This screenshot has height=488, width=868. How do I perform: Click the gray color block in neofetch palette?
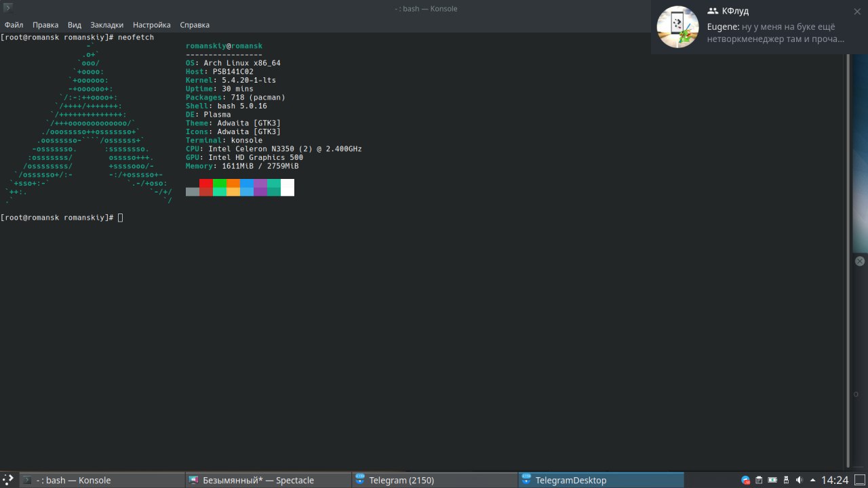tap(192, 192)
